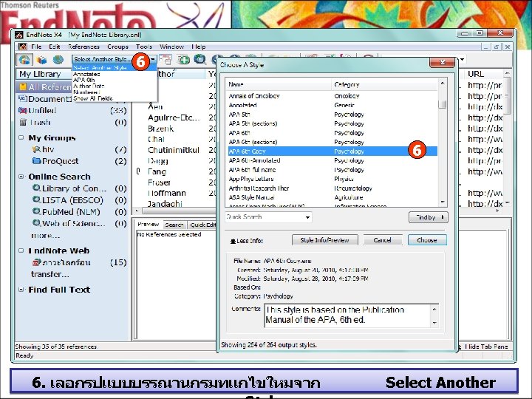Click the Online Search magnifier toolbar icon

199,60
